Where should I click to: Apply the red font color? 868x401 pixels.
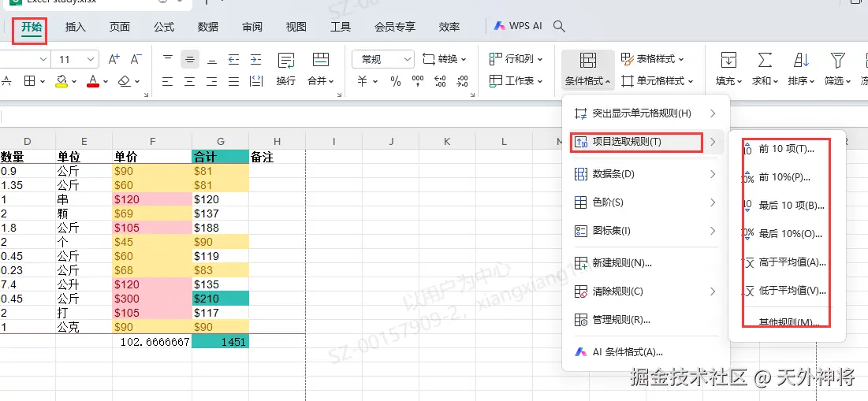click(x=93, y=81)
